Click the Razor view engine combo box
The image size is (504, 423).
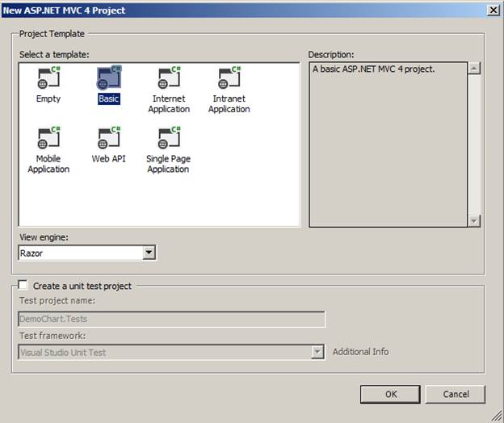click(87, 253)
